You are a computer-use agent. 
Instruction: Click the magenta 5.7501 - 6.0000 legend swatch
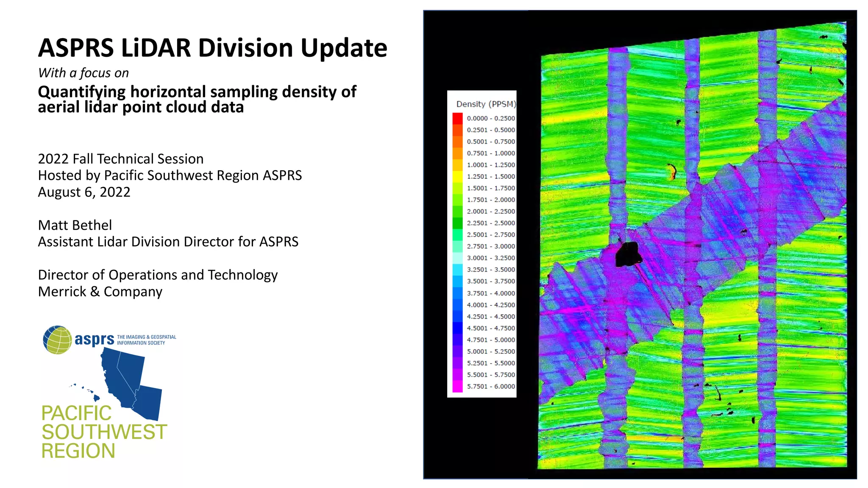point(457,386)
